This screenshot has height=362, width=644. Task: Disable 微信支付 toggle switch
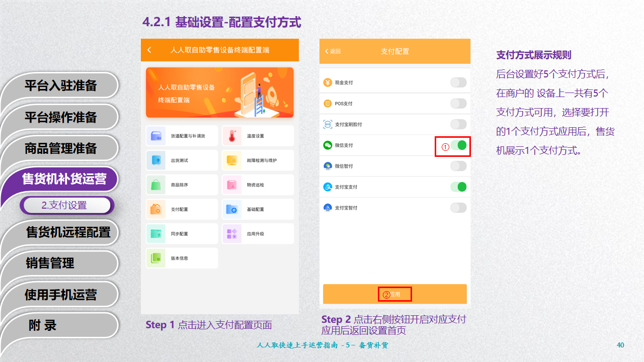[458, 146]
